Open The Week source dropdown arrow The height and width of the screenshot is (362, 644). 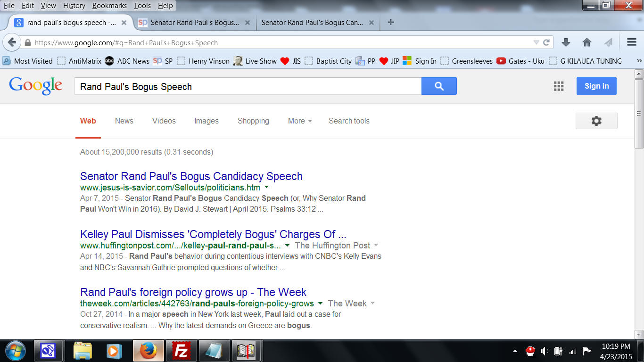pos(372,304)
